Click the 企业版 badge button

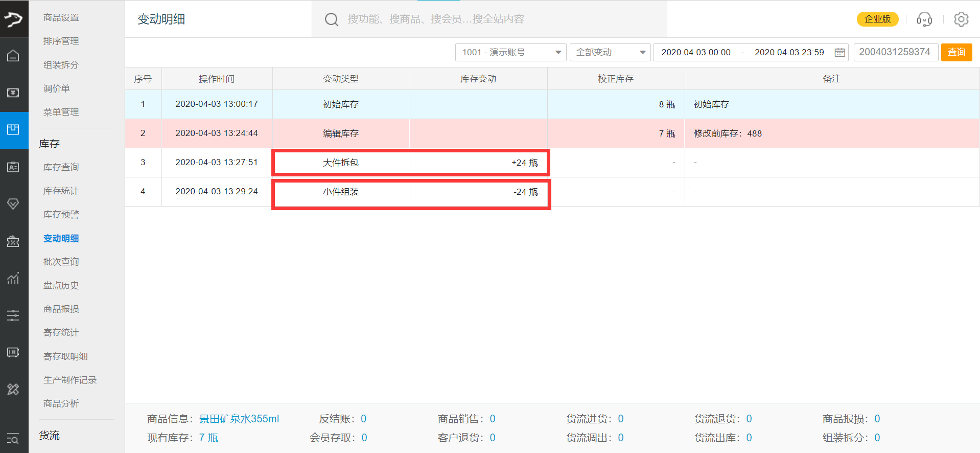coord(877,19)
